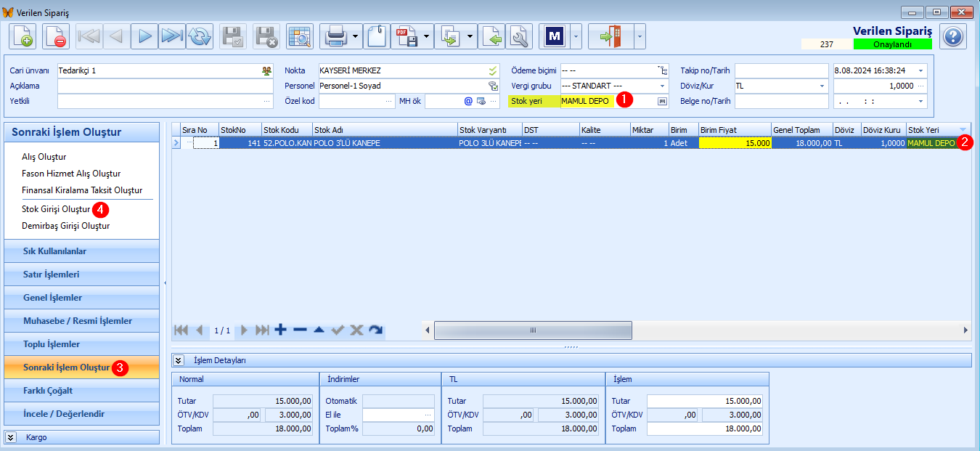Image resolution: width=980 pixels, height=451 pixels.
Task: Click the grid navigator up-triangle edit icon
Action: point(319,330)
